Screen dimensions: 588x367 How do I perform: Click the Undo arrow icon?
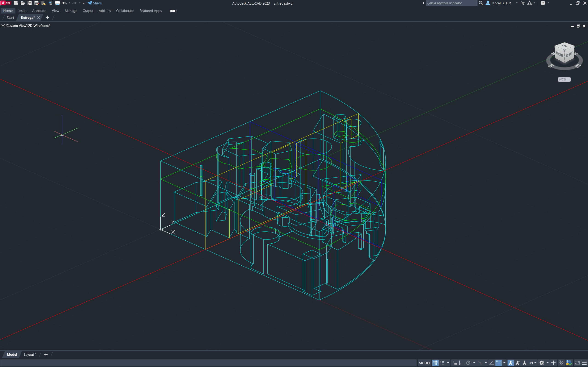(x=64, y=3)
